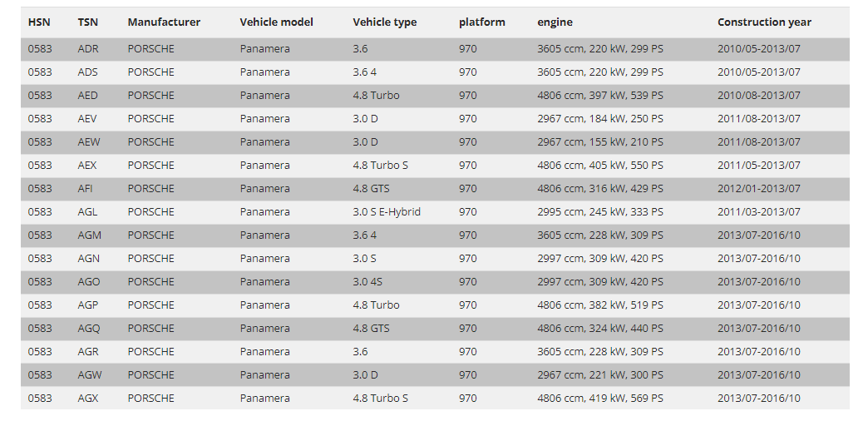Click the Manufacturer column header
Screen dimensions: 868x426
(x=164, y=22)
